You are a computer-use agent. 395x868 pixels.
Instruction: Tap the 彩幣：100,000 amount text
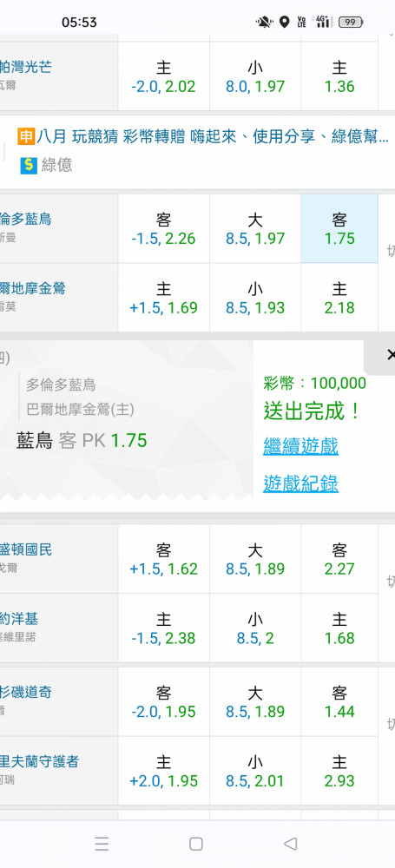click(314, 383)
